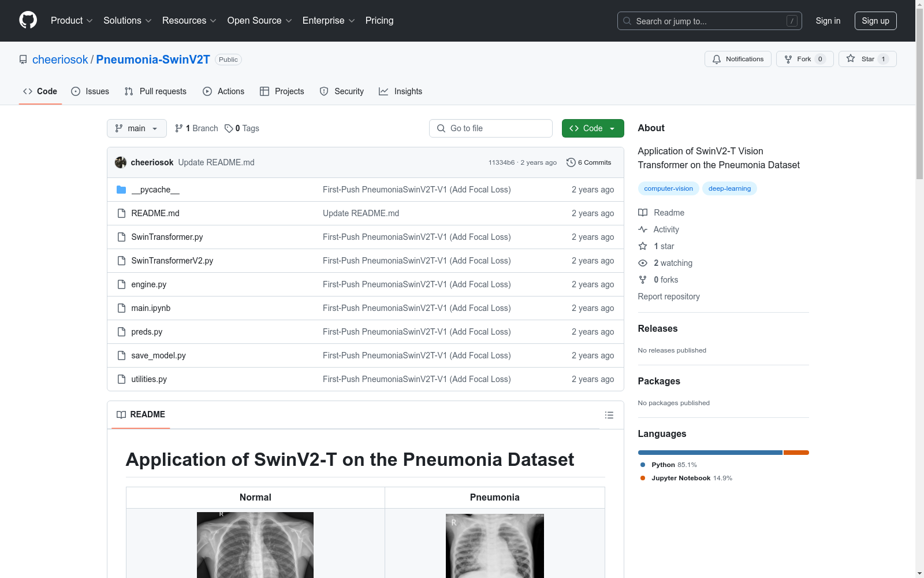Open the cheeriosok owner profile link

click(x=60, y=60)
